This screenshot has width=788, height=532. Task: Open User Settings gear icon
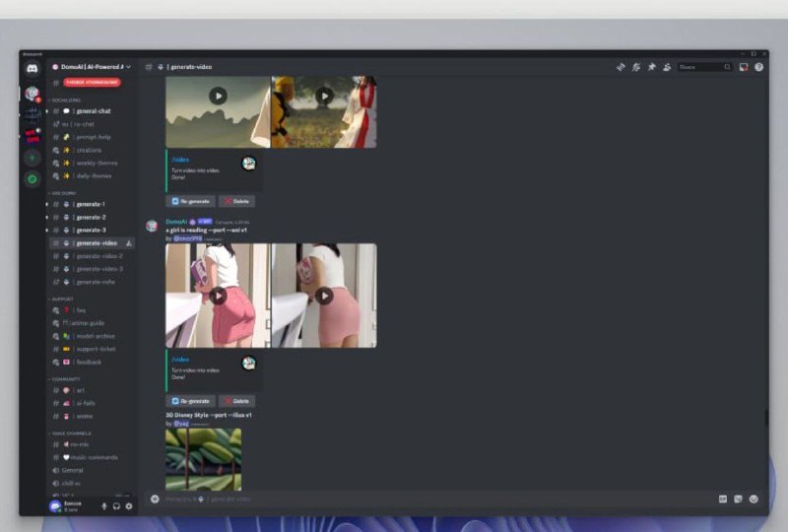click(x=129, y=506)
